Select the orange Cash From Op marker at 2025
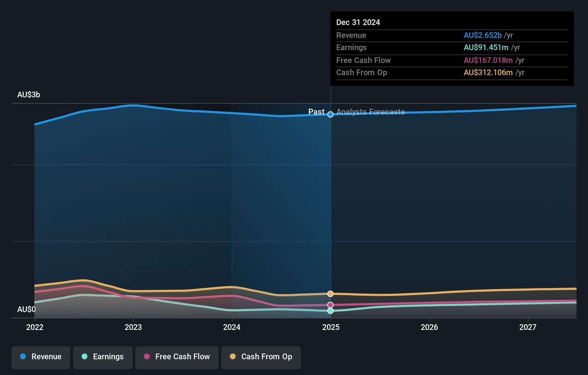The width and height of the screenshot is (588, 375). click(330, 293)
